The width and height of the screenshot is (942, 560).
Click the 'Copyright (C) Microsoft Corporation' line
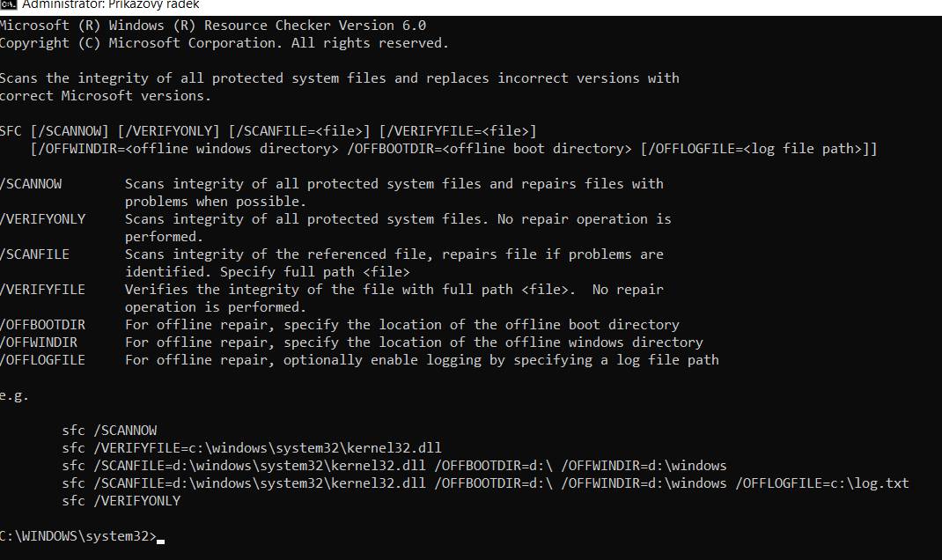tap(224, 42)
